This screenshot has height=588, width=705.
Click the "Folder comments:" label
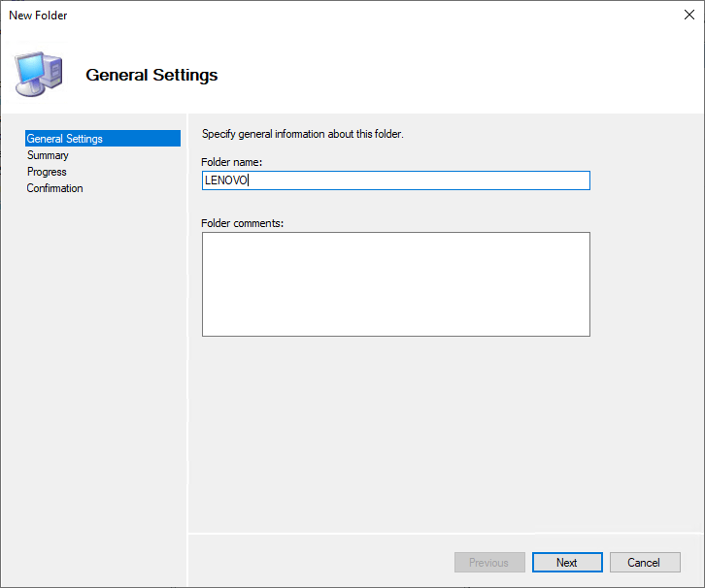242,223
